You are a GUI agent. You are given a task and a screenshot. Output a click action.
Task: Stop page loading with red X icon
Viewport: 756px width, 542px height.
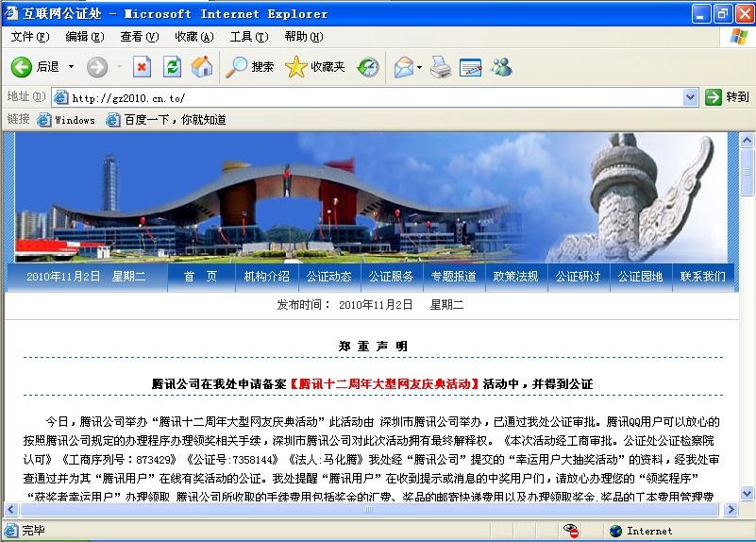click(x=142, y=67)
